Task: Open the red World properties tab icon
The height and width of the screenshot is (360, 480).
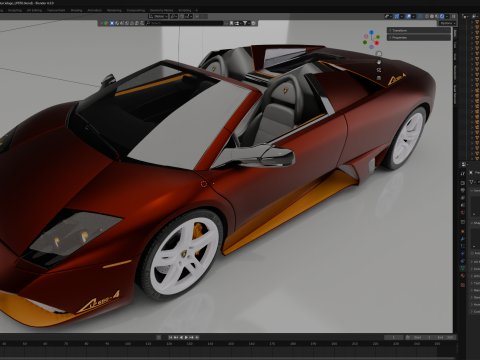Action: (463, 212)
